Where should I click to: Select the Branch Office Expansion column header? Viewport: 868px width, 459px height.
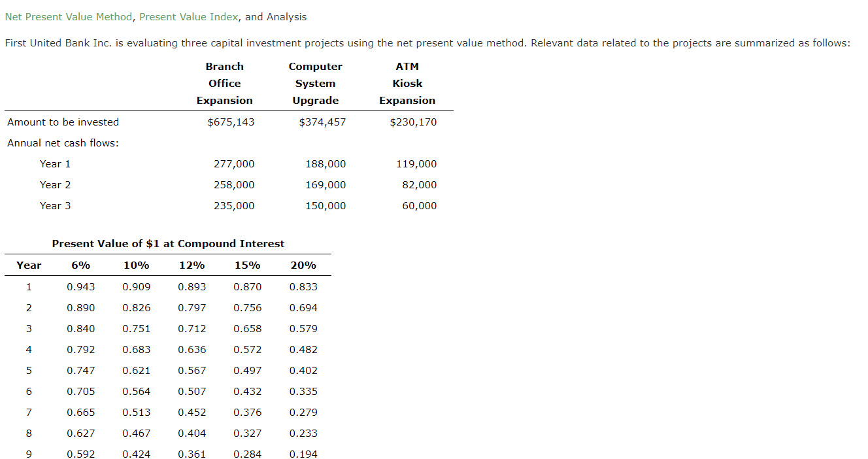click(x=224, y=83)
